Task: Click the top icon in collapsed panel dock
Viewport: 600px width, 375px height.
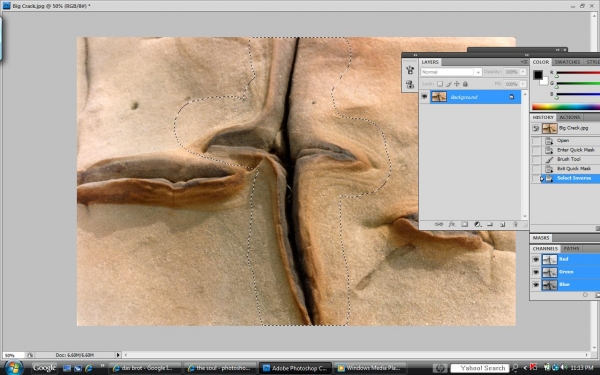Action: pos(410,70)
